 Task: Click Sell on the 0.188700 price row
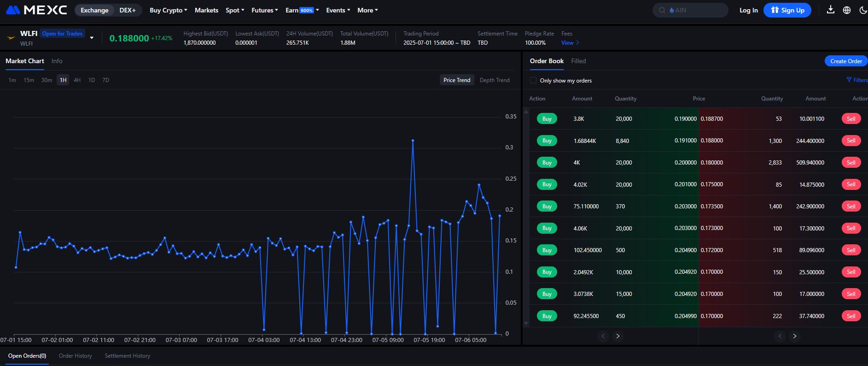point(851,119)
